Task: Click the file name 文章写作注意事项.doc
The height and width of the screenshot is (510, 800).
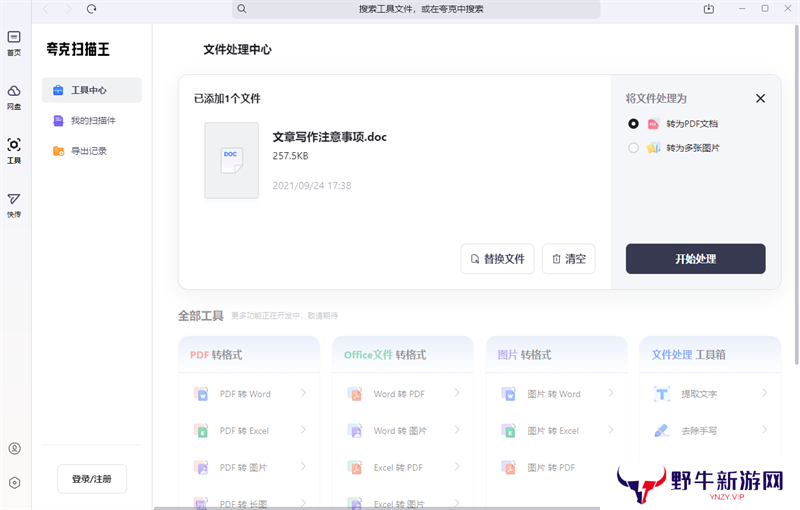Action: point(330,137)
